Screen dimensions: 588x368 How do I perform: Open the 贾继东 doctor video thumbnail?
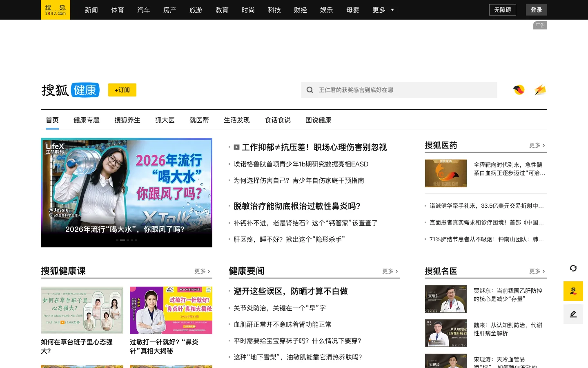click(x=446, y=299)
